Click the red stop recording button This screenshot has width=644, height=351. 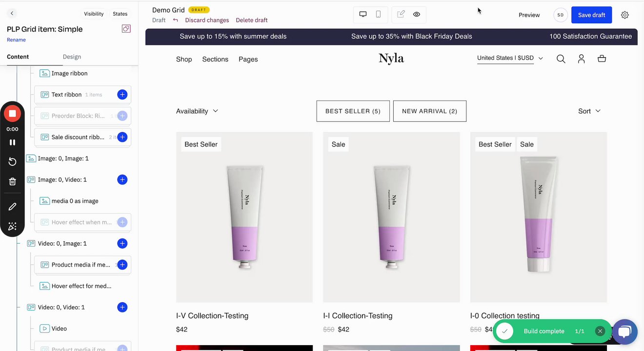(x=12, y=114)
